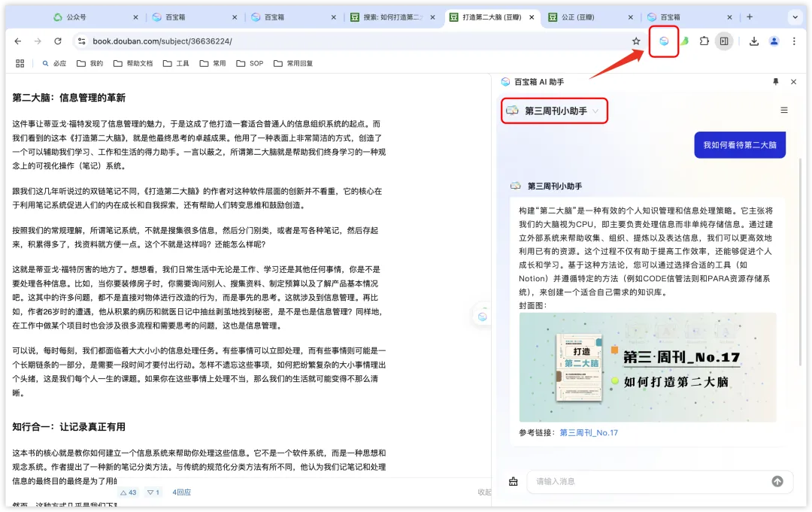Click the 我如何看待第二大脑 message bubble

tap(740, 145)
